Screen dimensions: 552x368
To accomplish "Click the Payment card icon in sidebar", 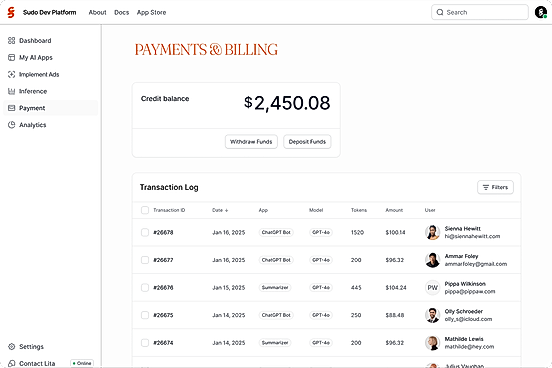I will (12, 108).
